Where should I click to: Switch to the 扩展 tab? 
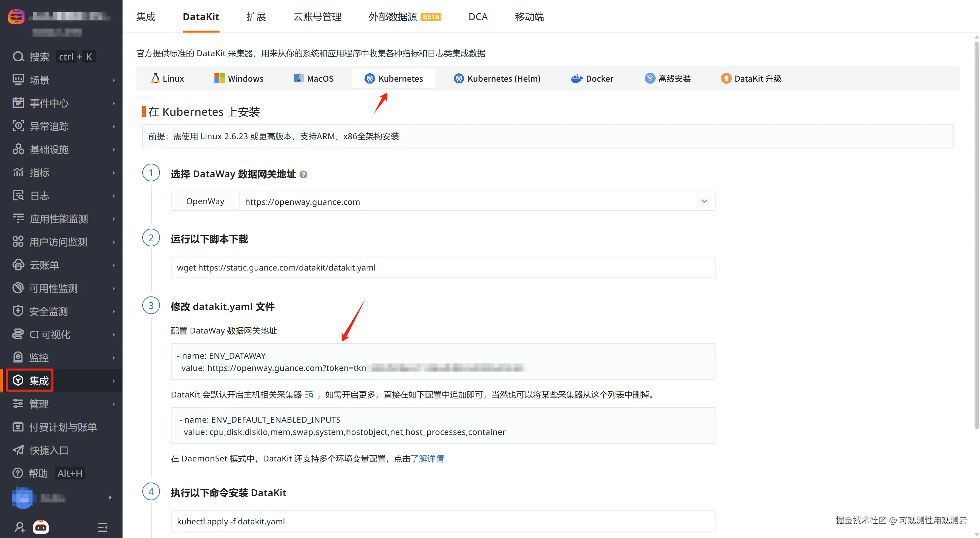(256, 17)
